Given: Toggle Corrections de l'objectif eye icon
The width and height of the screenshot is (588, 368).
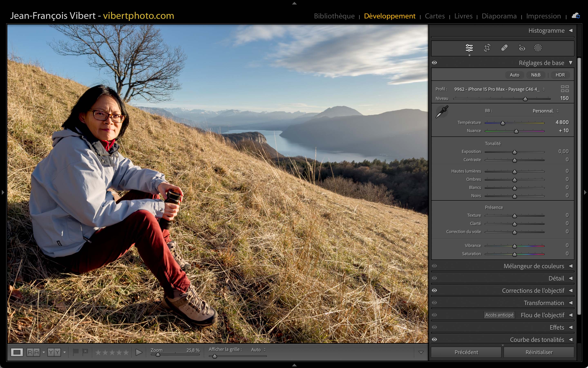Looking at the screenshot, I should pyautogui.click(x=434, y=290).
